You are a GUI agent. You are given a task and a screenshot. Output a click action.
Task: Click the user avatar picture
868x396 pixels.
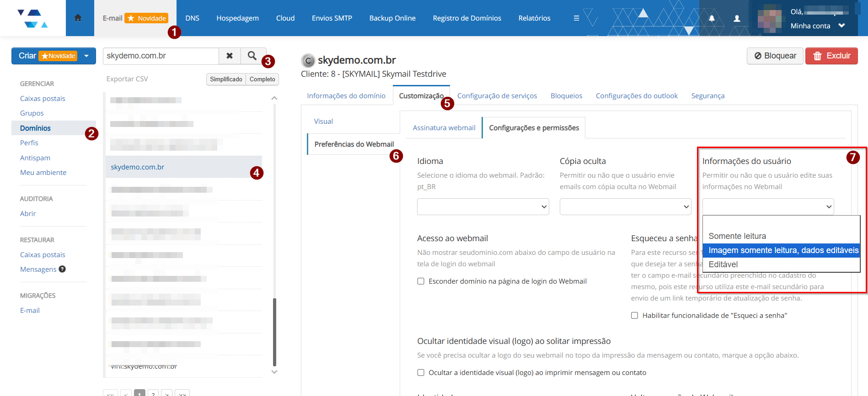(x=769, y=19)
